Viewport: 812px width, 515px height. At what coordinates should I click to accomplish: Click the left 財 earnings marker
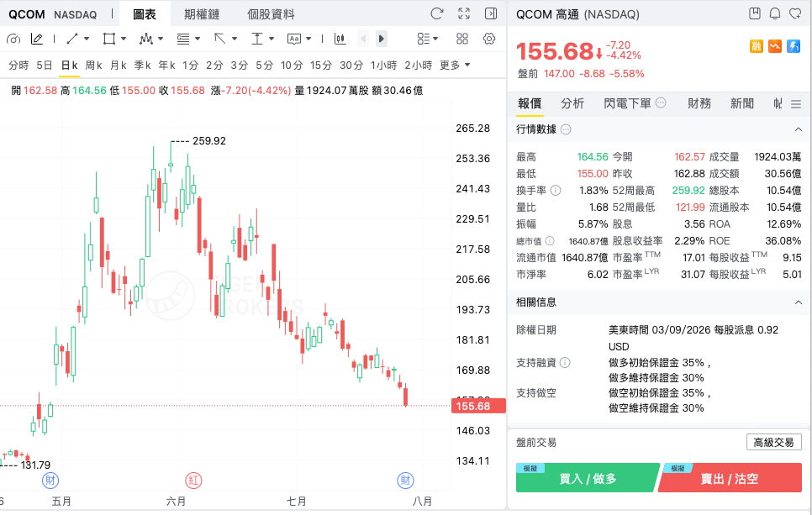point(50,480)
